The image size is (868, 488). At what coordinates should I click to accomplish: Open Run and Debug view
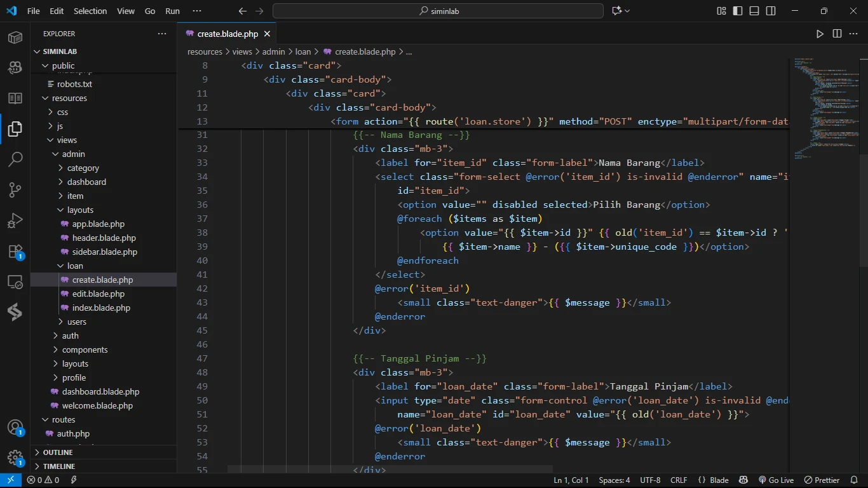pos(15,220)
